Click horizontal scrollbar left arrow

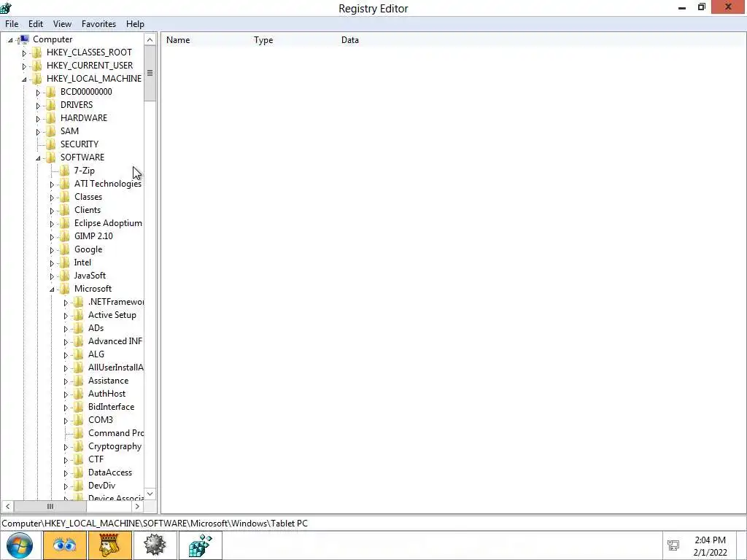tap(7, 506)
